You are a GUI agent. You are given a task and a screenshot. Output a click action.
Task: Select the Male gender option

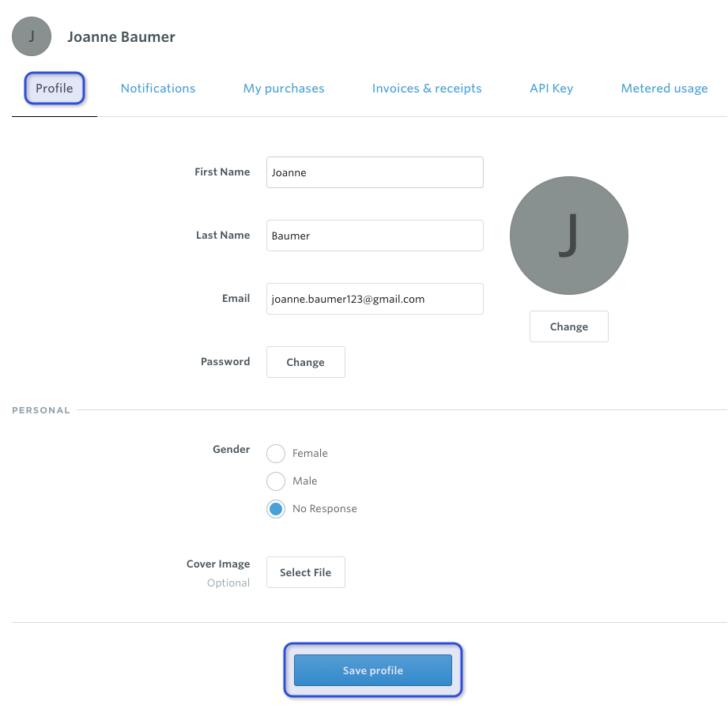click(x=276, y=481)
